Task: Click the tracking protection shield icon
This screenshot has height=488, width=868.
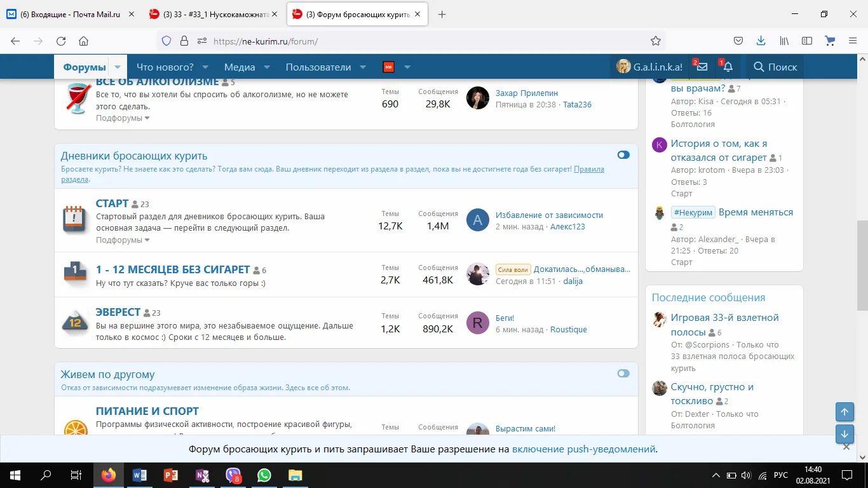Action: click(x=166, y=41)
